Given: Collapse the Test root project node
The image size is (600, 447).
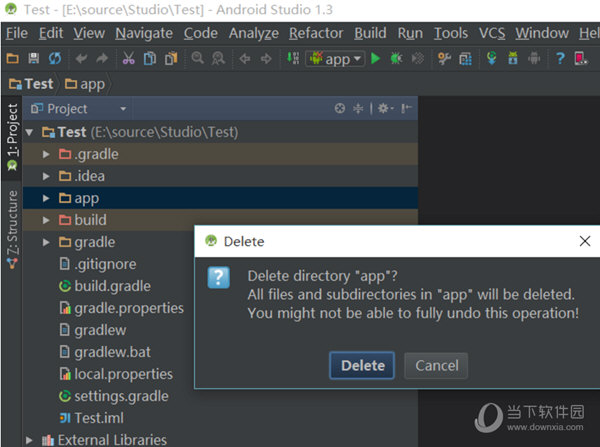Looking at the screenshot, I should (x=29, y=132).
